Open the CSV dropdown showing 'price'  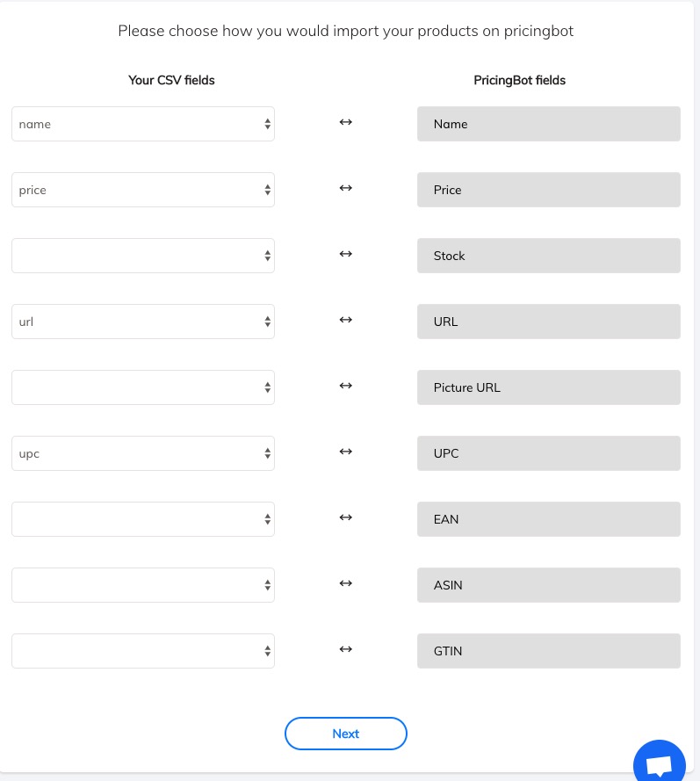coord(143,190)
